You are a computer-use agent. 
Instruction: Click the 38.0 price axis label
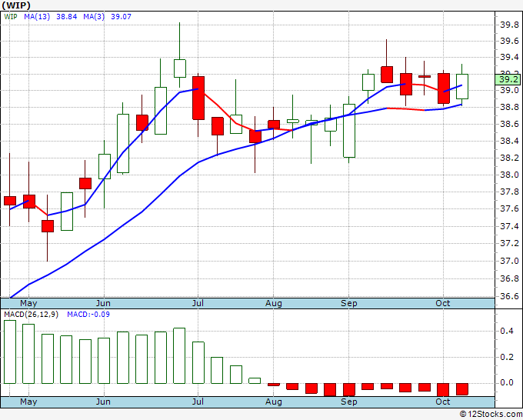(509, 175)
